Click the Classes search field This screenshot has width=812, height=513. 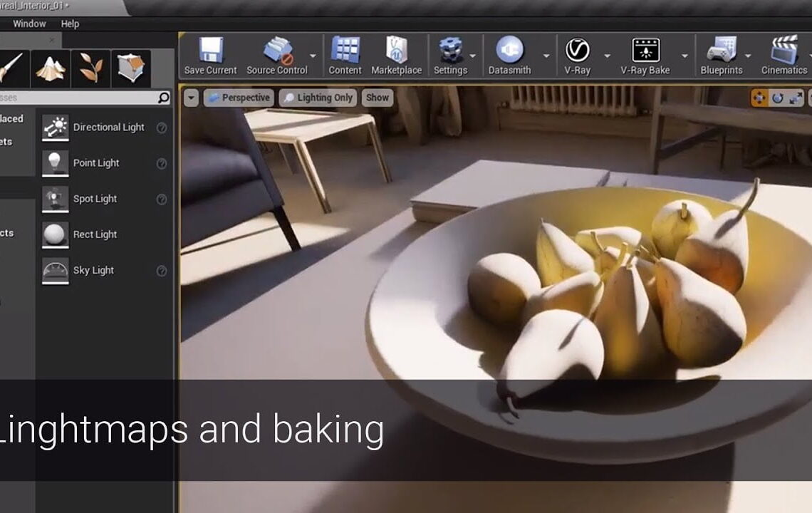[78, 97]
